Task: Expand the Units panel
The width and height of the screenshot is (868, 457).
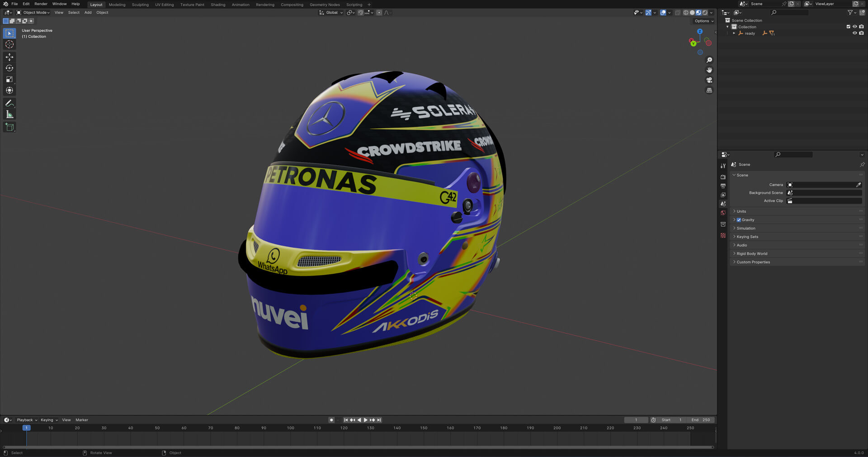Action: click(x=741, y=211)
